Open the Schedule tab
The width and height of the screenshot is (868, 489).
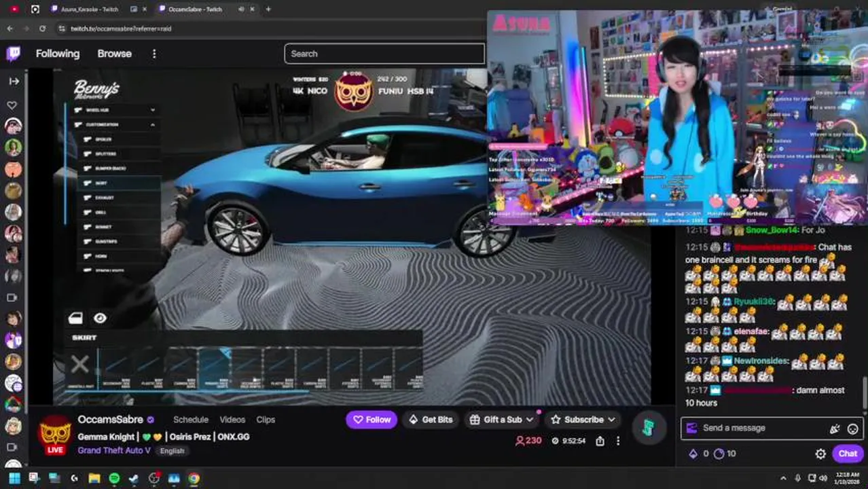pos(191,420)
